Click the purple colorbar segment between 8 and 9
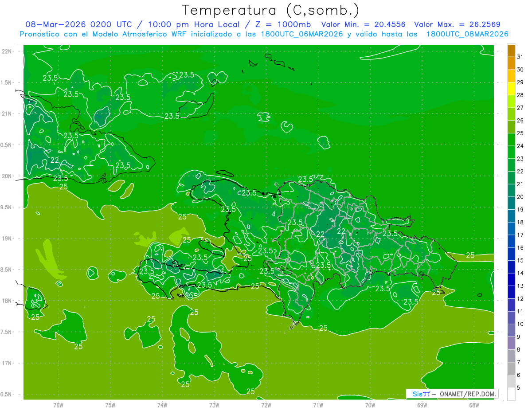 [511, 343]
